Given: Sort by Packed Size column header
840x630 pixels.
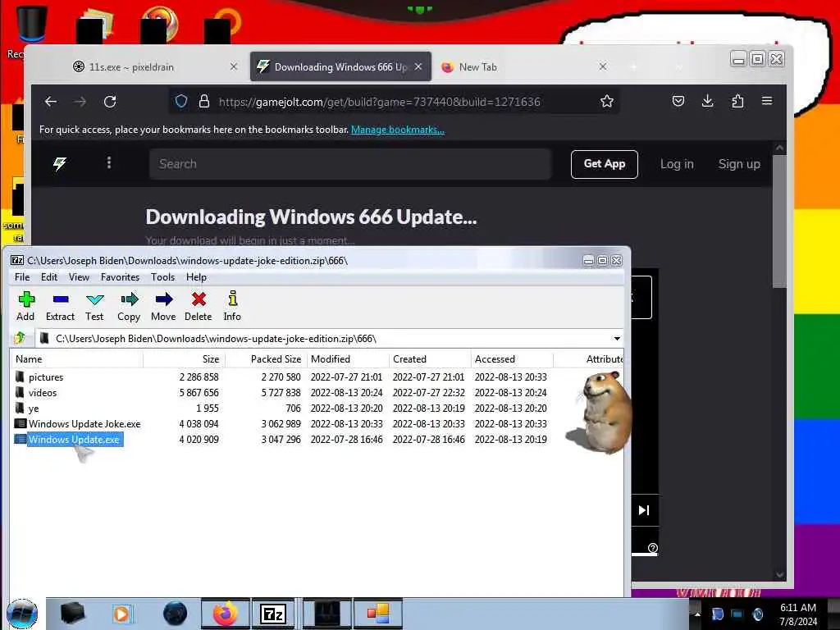Looking at the screenshot, I should click(x=267, y=359).
